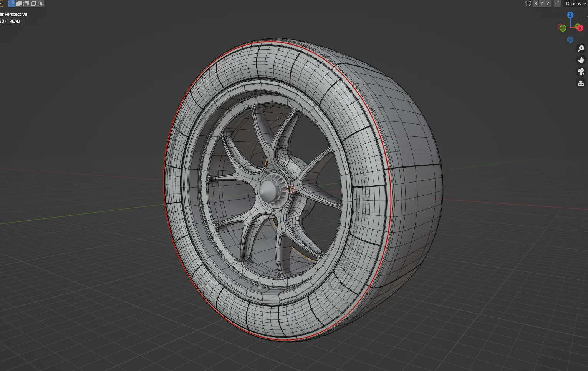Screen dimensions: 588x371
Task: Select the Intersect selection mode icon
Action: click(41, 3)
